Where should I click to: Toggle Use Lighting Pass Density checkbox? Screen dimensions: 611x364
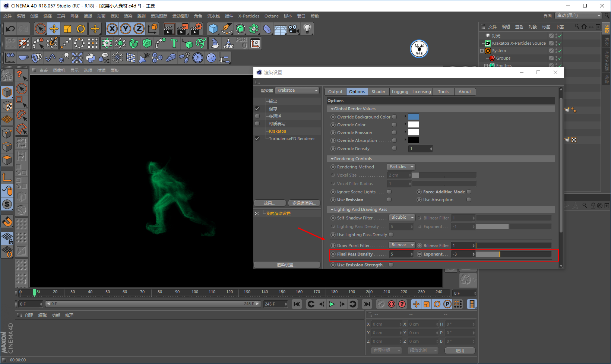coord(391,234)
